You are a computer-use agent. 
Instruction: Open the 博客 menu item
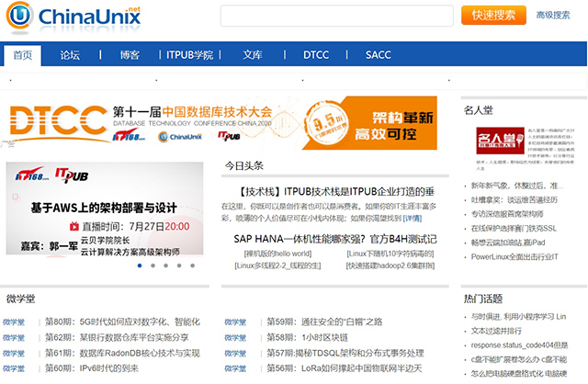click(x=130, y=55)
